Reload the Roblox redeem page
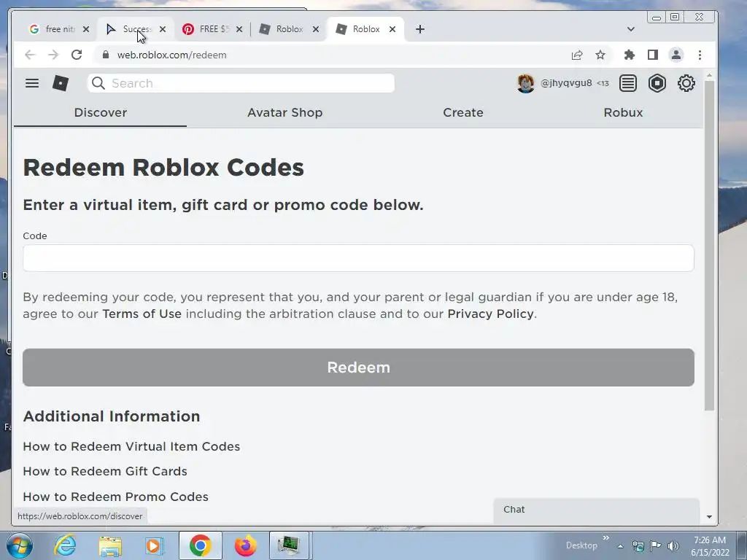Screen dimensions: 747x560 (77, 55)
